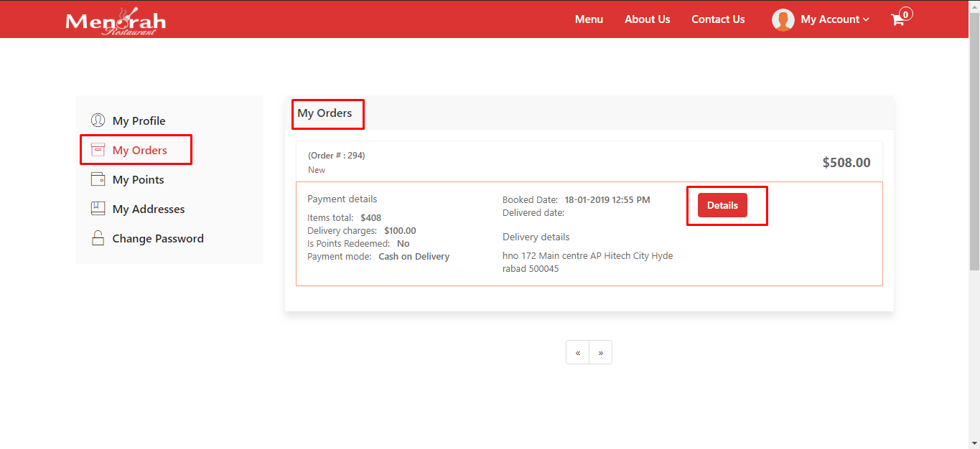The image size is (980, 449).
Task: Click the scrollbar up arrow
Action: click(974, 5)
